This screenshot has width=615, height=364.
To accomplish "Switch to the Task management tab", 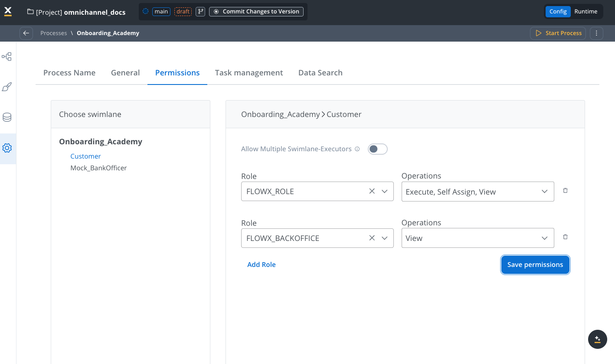I will click(x=249, y=73).
